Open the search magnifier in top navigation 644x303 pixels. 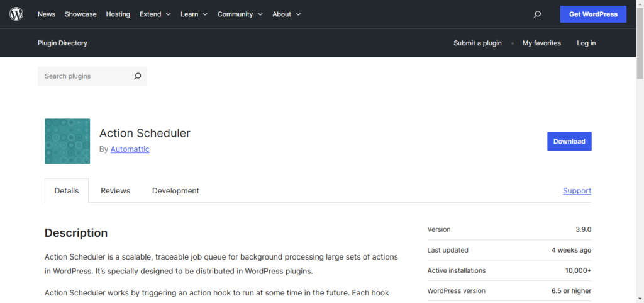click(x=537, y=14)
